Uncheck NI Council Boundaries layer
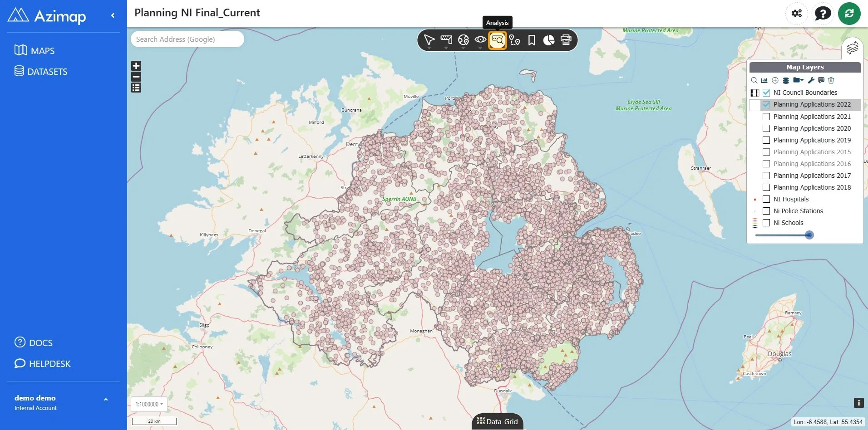The image size is (868, 430). click(766, 93)
